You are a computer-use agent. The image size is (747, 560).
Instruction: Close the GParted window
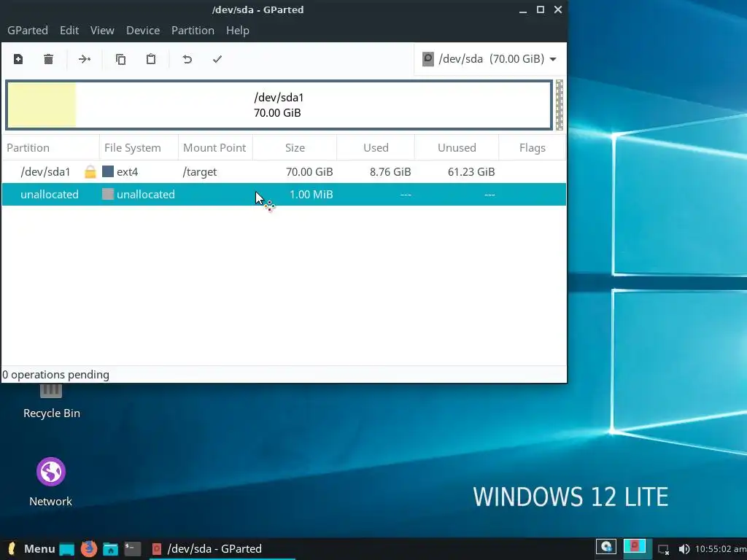(x=558, y=9)
